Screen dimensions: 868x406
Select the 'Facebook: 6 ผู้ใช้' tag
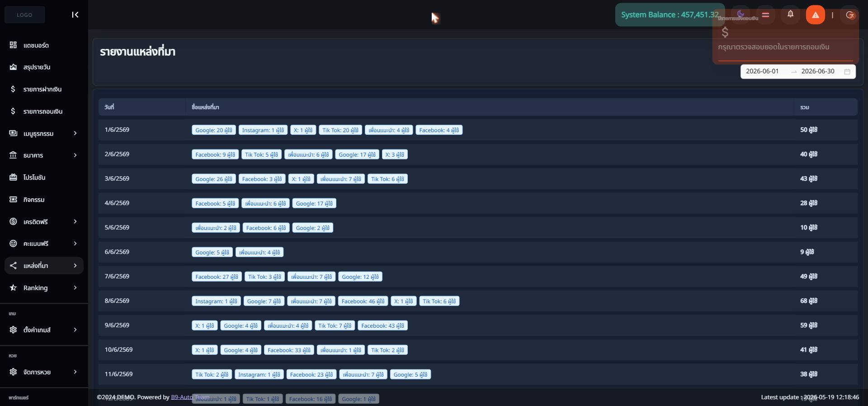point(266,228)
